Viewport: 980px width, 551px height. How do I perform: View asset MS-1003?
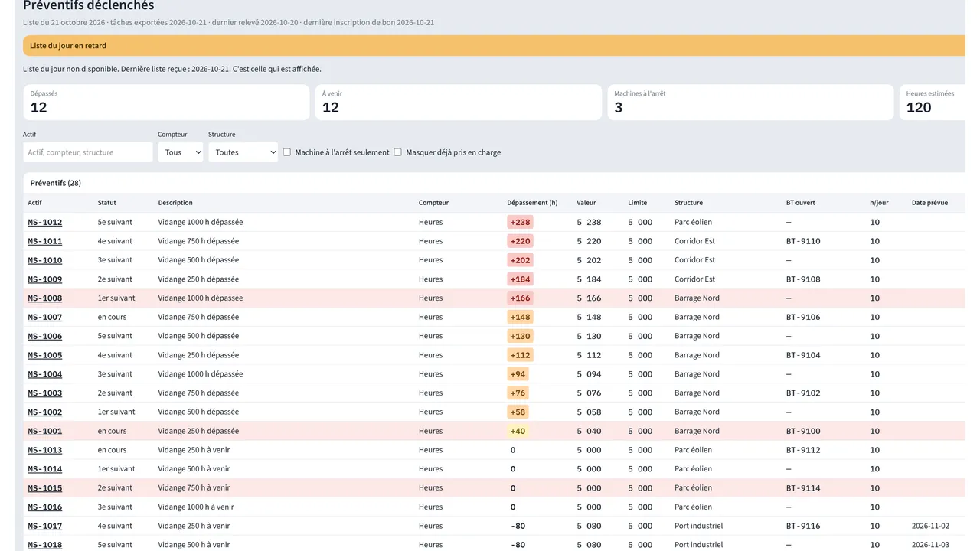pos(45,393)
